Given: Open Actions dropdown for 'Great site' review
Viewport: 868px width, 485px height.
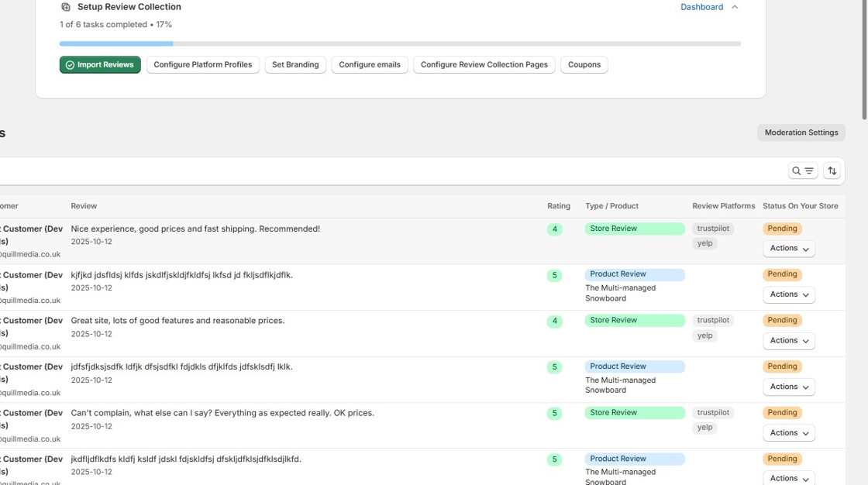Looking at the screenshot, I should coord(788,341).
